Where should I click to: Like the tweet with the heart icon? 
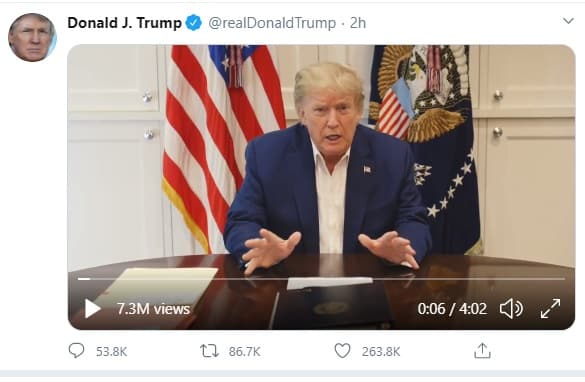click(x=342, y=351)
